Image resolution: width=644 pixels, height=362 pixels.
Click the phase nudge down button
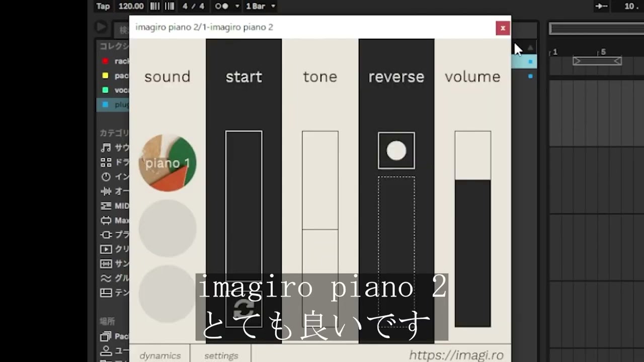155,6
